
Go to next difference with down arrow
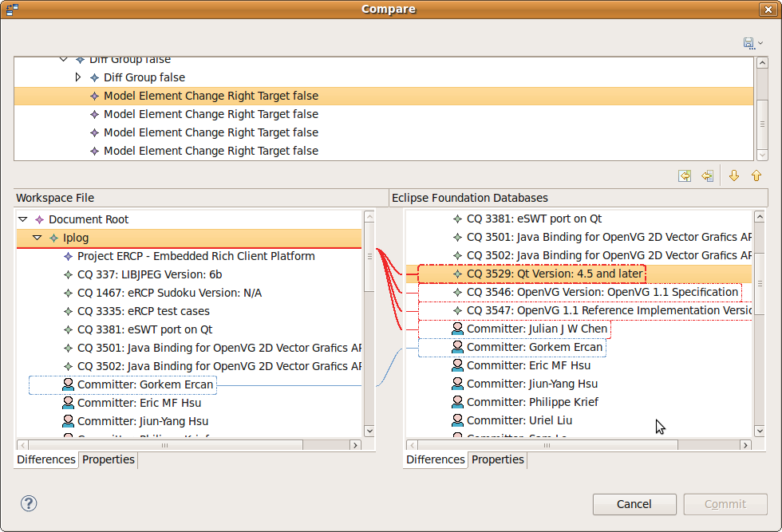(x=733, y=175)
